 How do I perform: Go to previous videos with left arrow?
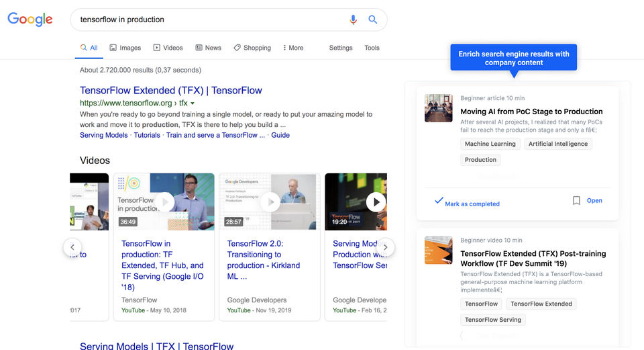pyautogui.click(x=72, y=247)
